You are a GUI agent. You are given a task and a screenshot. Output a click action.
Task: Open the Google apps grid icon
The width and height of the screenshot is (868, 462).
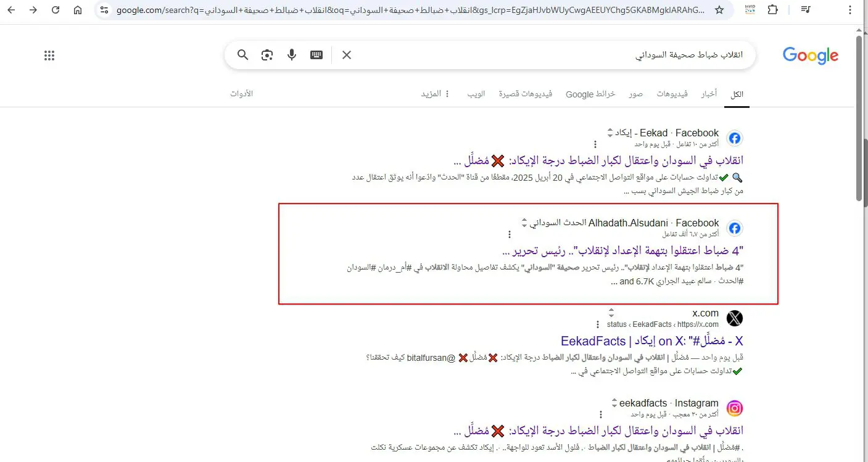click(50, 56)
